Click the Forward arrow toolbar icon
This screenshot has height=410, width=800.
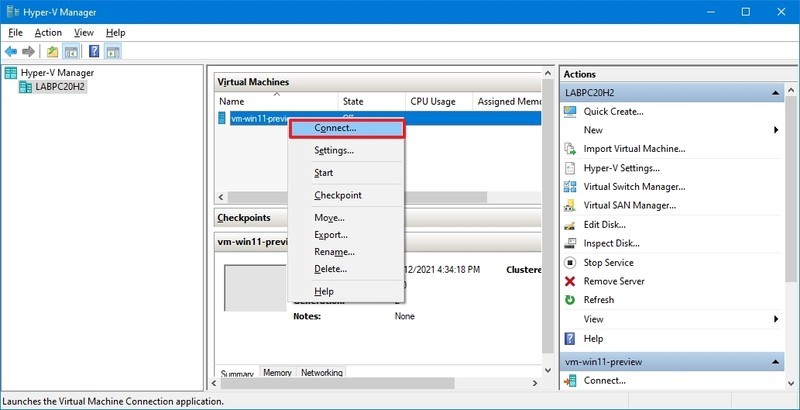[x=29, y=51]
